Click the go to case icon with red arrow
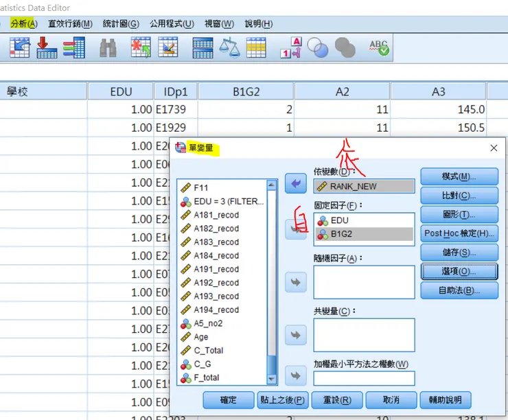The width and height of the screenshot is (508, 420). pyautogui.click(x=47, y=47)
